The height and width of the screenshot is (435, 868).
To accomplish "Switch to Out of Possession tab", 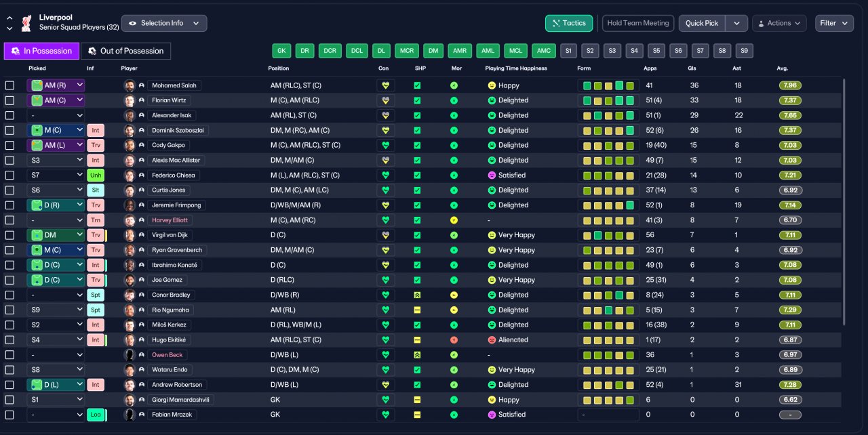I will coord(126,51).
